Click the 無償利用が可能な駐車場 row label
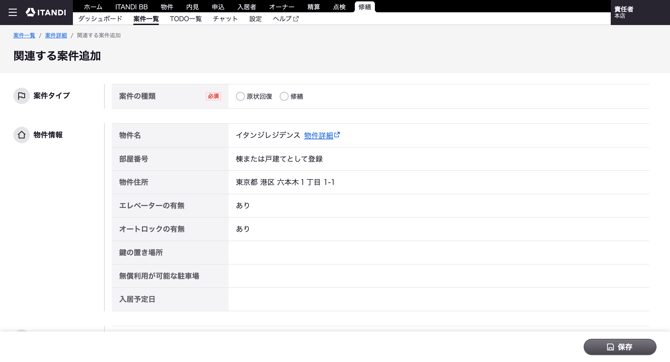 (x=159, y=276)
